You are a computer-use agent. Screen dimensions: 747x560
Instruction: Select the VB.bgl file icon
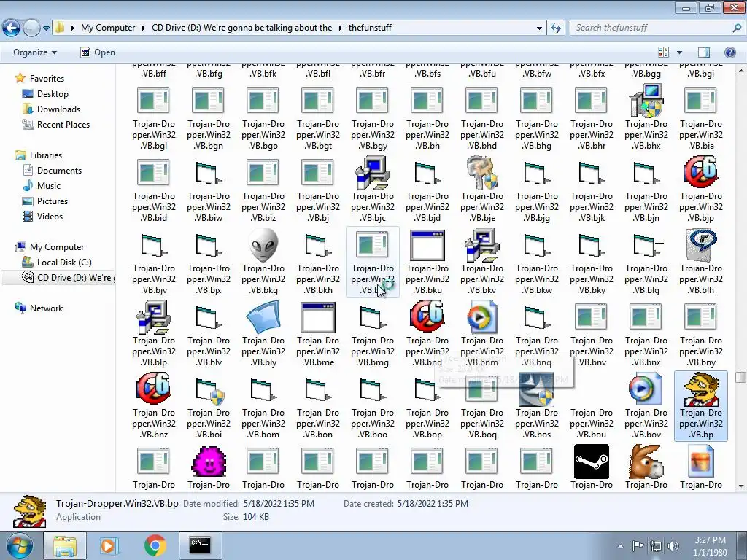pos(153,101)
